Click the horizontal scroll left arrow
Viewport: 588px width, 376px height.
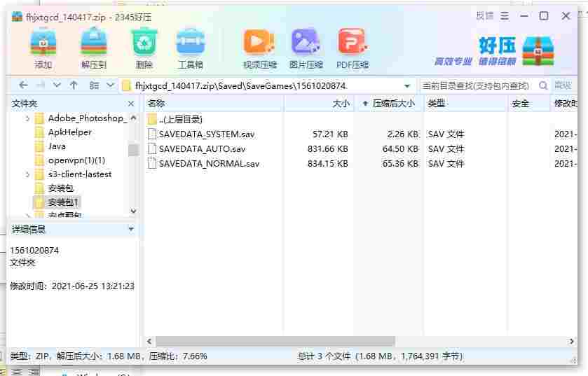tap(149, 341)
